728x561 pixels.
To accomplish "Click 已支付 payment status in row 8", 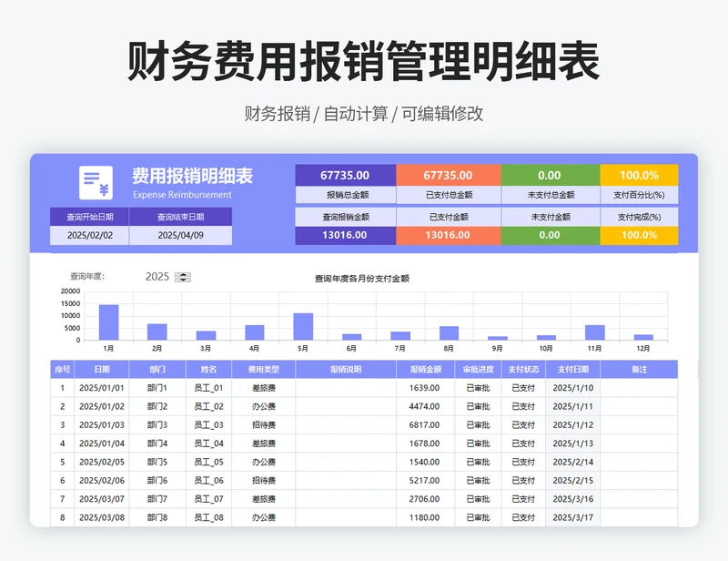I will click(523, 517).
